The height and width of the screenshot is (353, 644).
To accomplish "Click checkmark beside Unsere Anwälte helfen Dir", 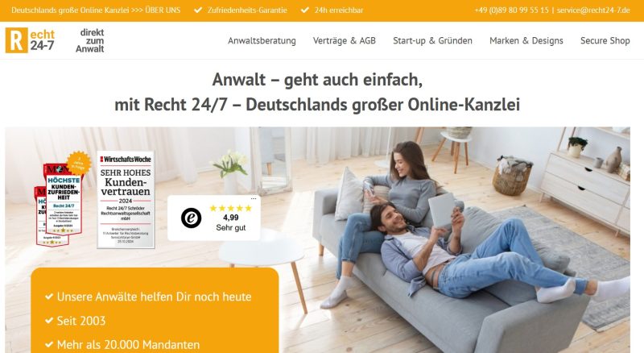I will click(49, 297).
